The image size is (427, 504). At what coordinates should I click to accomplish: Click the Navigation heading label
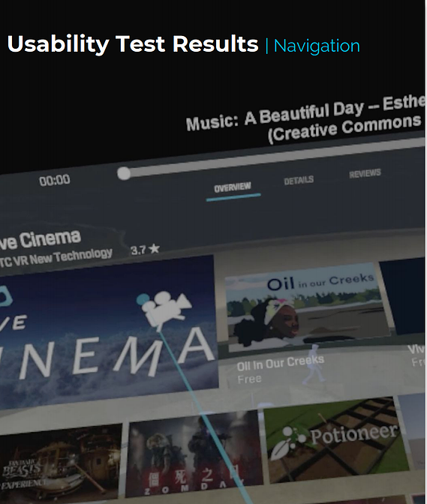click(317, 46)
